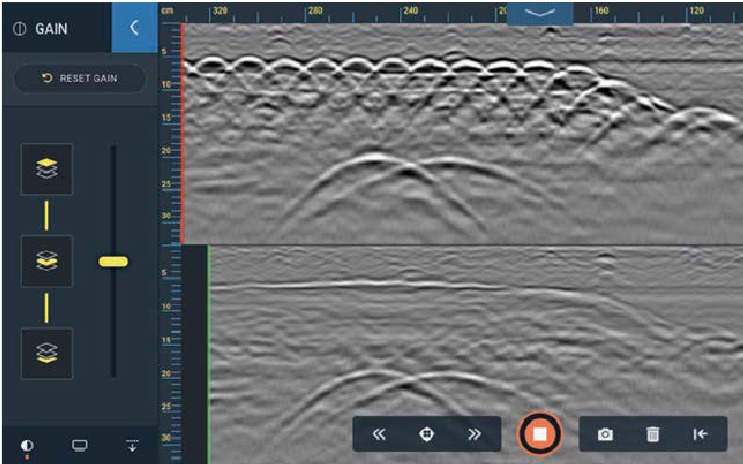This screenshot has height=464, width=743.
Task: Click the half-circle icon beside GAIN title
Action: point(20,29)
